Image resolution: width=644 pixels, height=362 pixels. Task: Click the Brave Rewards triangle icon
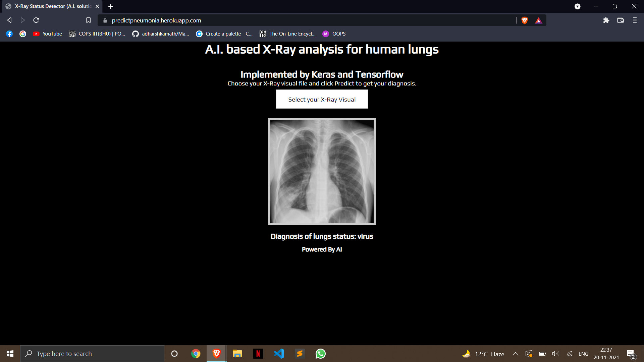pyautogui.click(x=538, y=20)
